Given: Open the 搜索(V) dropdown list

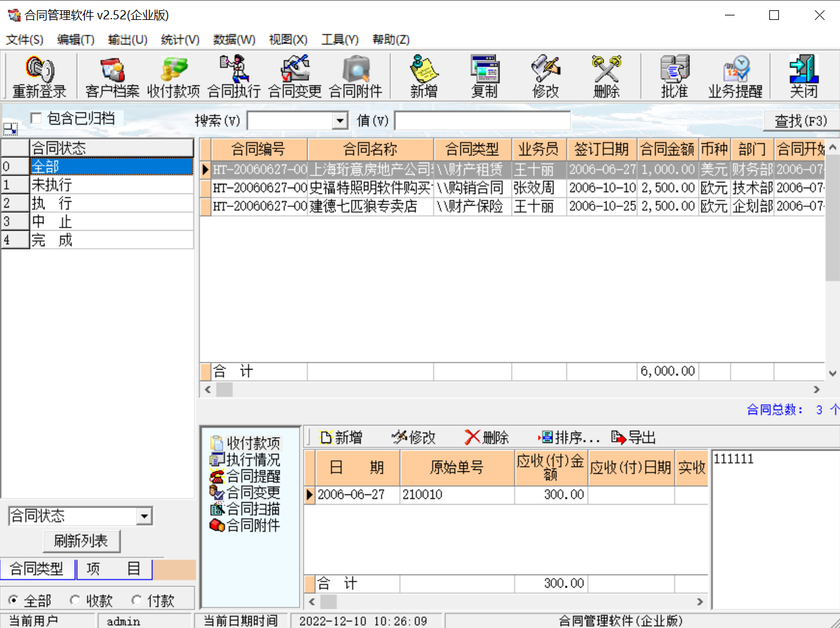Looking at the screenshot, I should click(340, 120).
